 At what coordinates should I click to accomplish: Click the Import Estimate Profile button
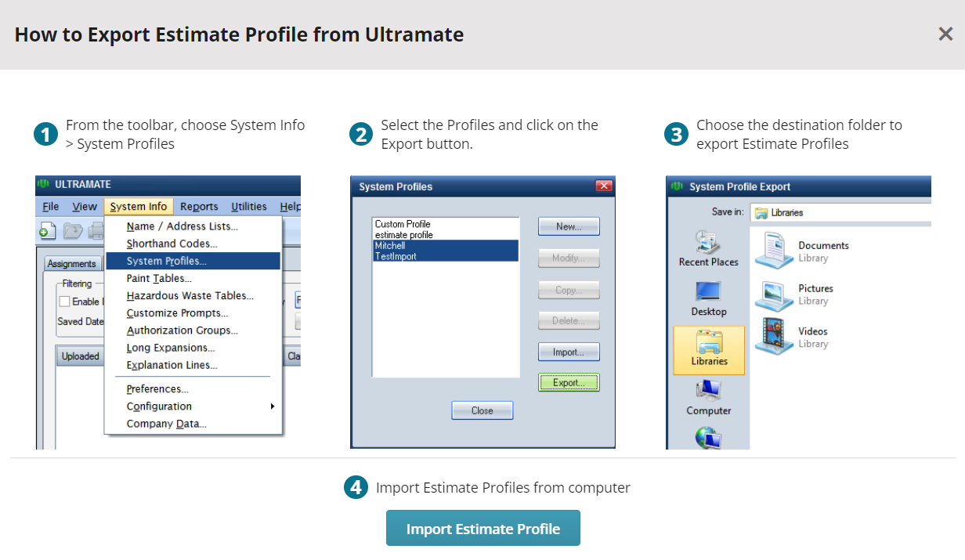pyautogui.click(x=482, y=529)
